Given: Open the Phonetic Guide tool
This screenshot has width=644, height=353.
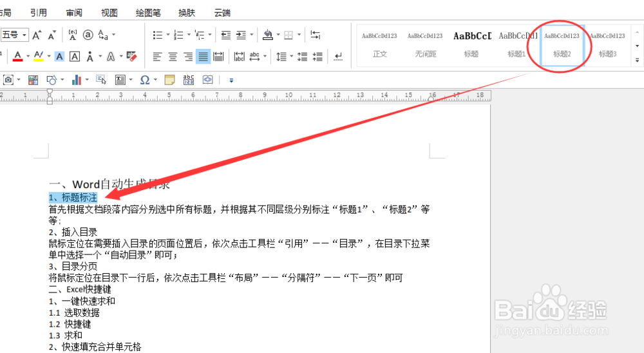Looking at the screenshot, I should (72, 35).
